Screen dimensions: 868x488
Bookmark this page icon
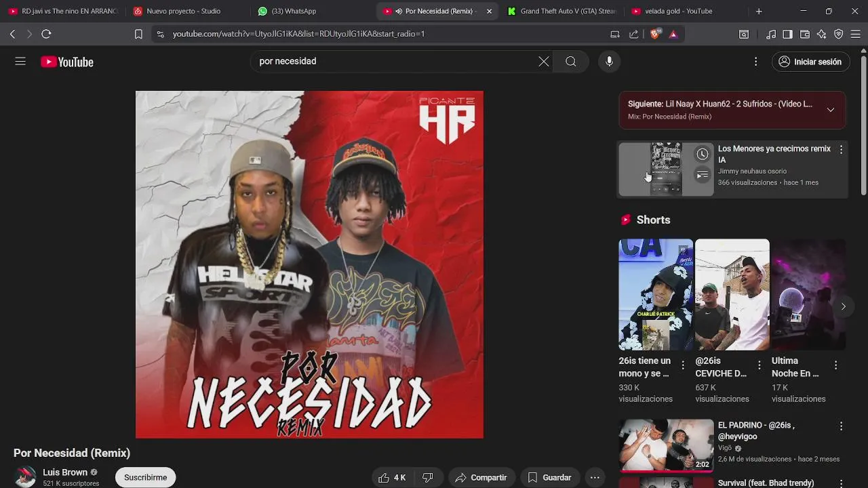click(138, 34)
